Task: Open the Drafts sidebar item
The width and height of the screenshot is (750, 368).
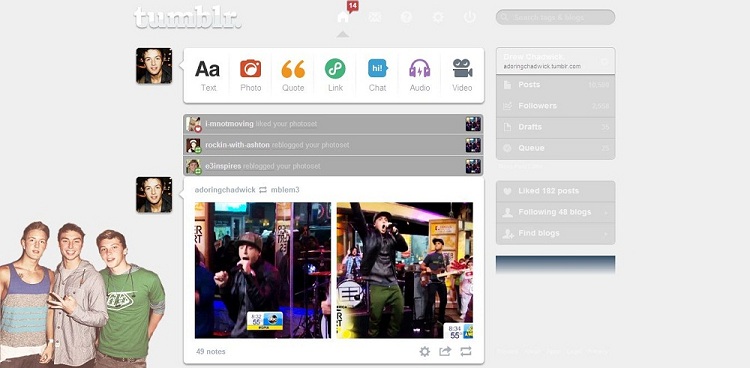Action: [x=555, y=127]
